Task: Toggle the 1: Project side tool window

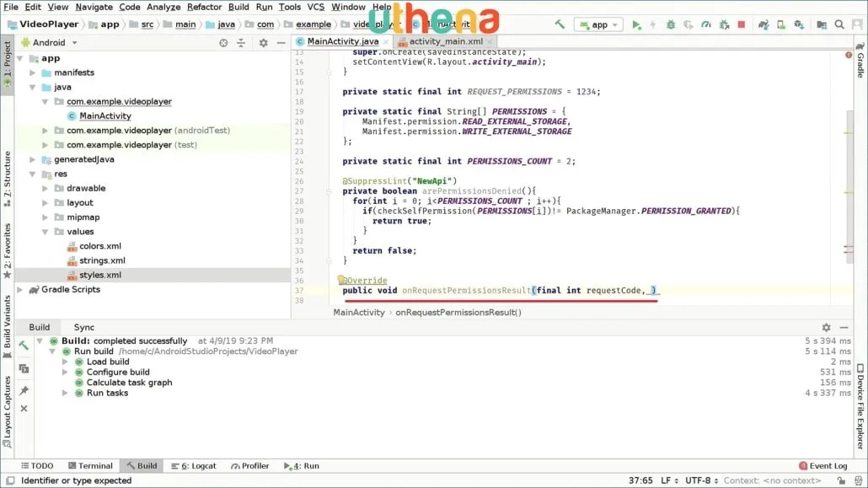Action: point(8,64)
